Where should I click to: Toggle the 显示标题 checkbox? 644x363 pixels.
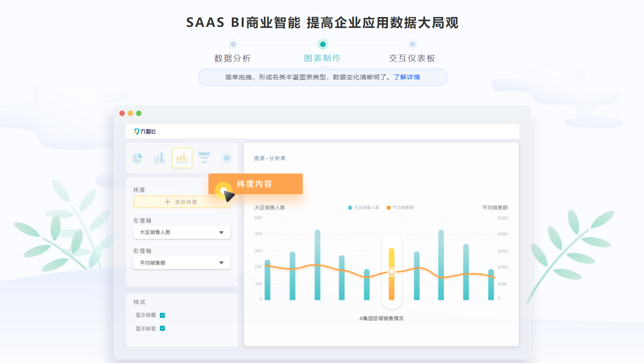(x=162, y=315)
